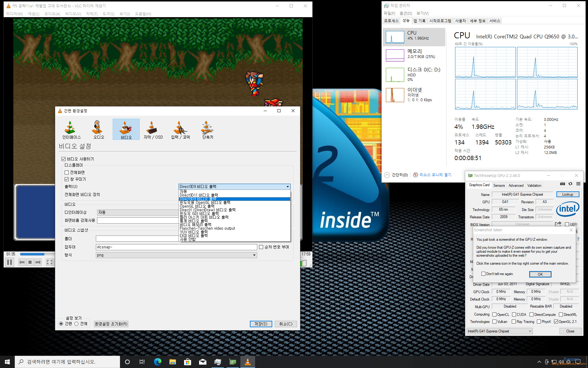Image resolution: width=588 pixels, height=368 pixels.
Task: Open the Hotkeys (단축키) preferences icon
Action: pos(207,129)
